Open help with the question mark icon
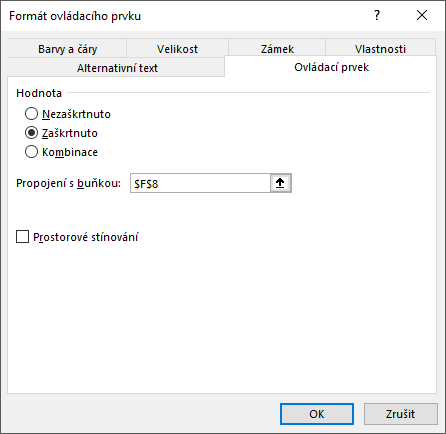Viewport: 446px width, 434px height. click(377, 15)
